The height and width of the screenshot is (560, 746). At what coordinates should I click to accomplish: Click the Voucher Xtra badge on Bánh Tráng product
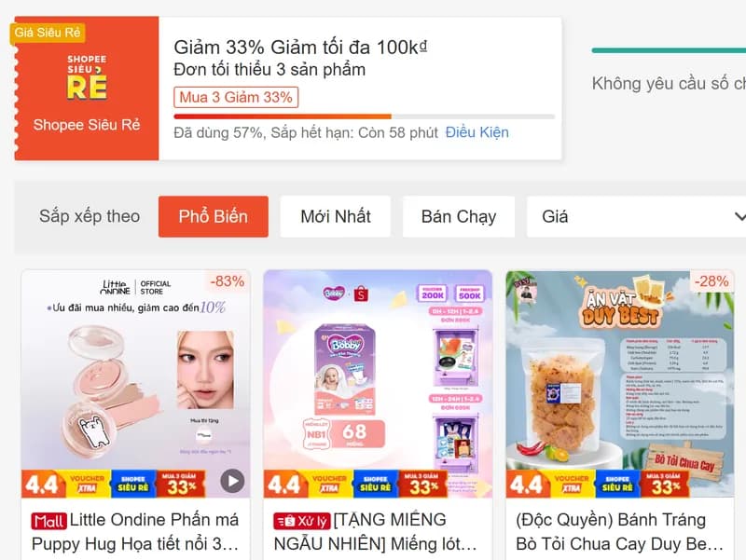(x=571, y=484)
